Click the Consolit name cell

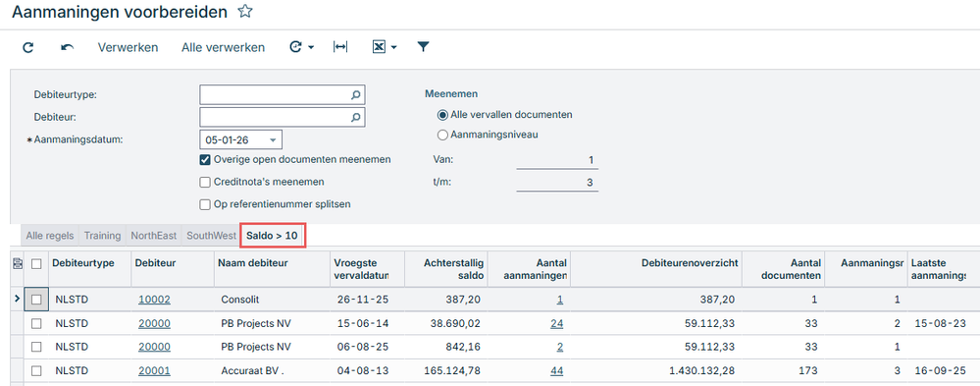point(273,300)
